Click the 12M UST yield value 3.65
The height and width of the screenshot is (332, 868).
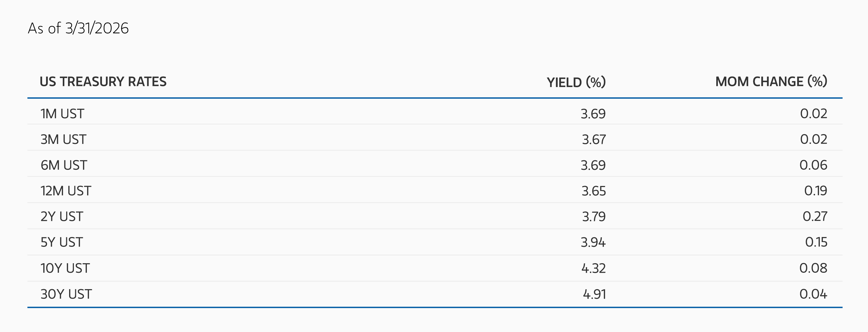[593, 191]
